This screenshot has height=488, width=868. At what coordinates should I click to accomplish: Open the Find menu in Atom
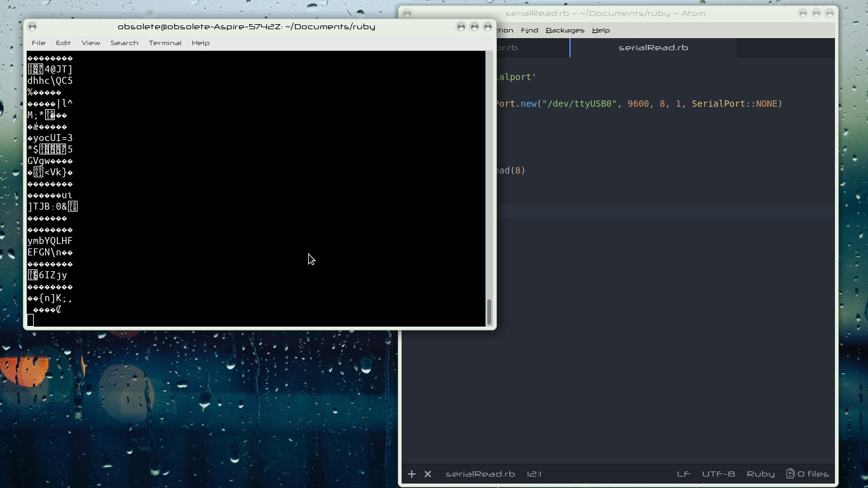coord(529,30)
